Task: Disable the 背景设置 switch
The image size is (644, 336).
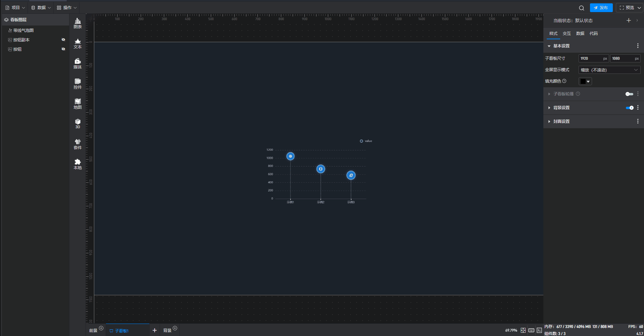Action: 629,108
